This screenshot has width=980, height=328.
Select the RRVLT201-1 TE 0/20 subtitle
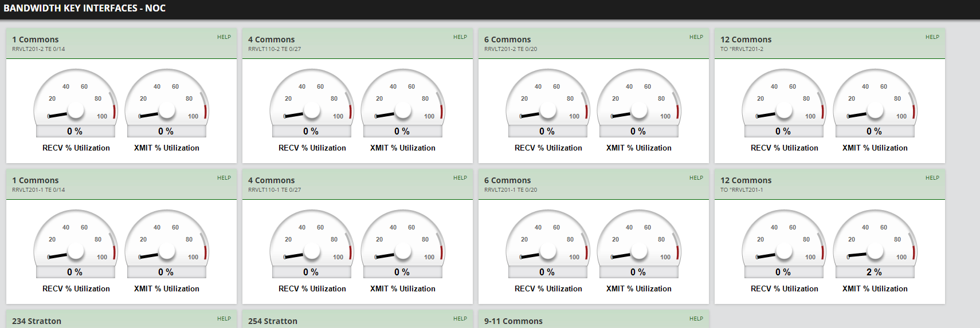pos(511,190)
